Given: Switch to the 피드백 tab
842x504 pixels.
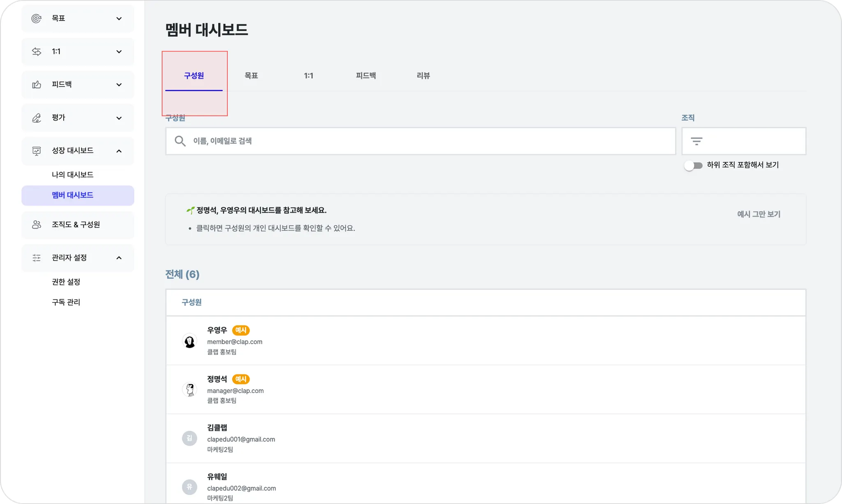Looking at the screenshot, I should click(x=365, y=76).
